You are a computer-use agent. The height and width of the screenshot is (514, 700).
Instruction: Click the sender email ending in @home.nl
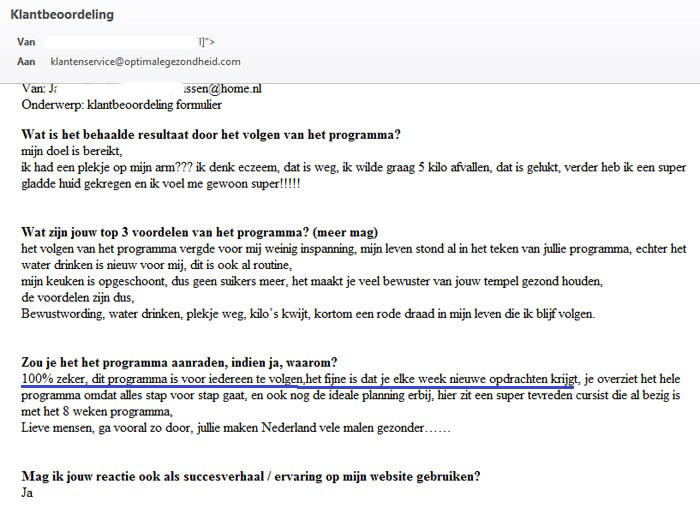point(223,88)
